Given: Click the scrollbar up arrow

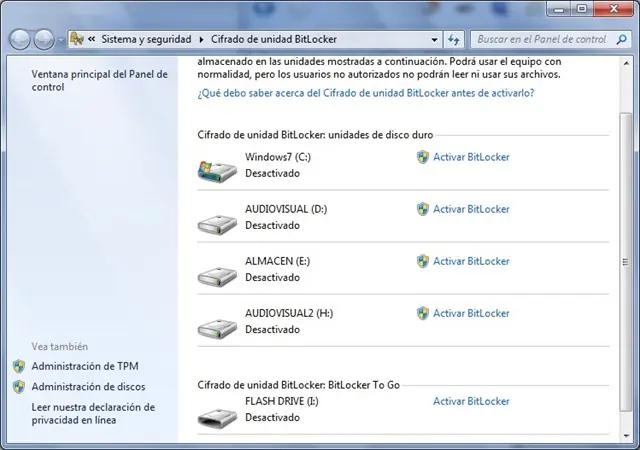Looking at the screenshot, I should point(626,63).
